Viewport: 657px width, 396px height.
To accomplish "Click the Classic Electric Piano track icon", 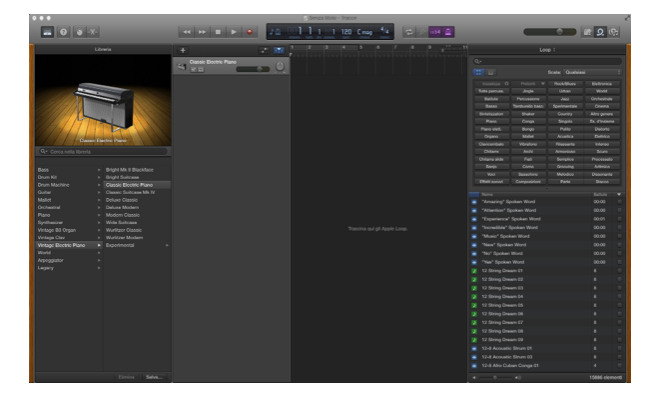I will 182,67.
